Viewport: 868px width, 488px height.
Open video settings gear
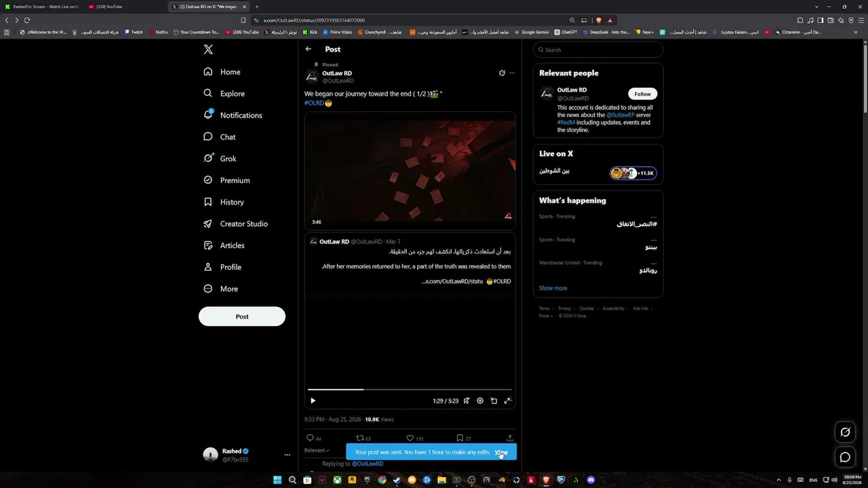[480, 401]
